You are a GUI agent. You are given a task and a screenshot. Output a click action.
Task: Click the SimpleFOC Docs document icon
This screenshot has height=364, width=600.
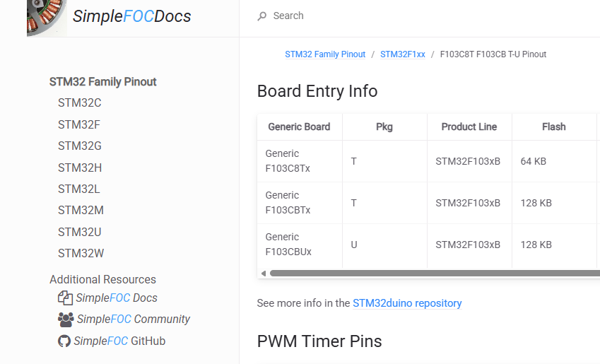[x=65, y=298]
